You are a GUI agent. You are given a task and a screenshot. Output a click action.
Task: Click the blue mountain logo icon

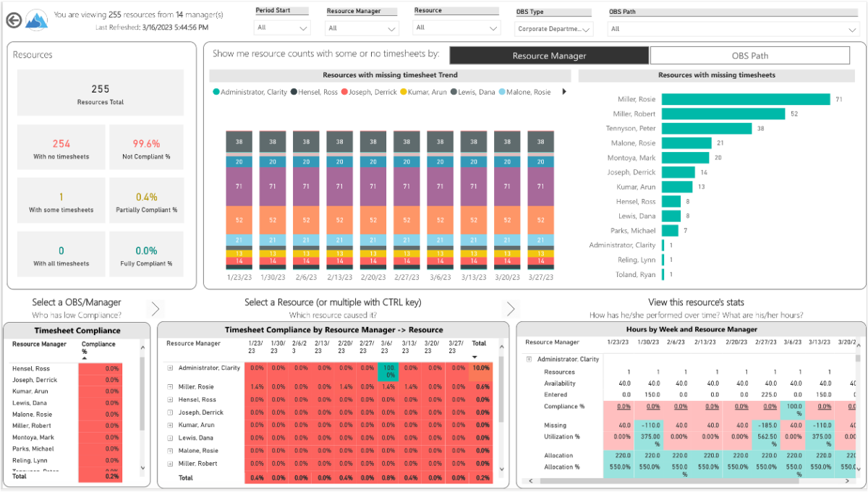[36, 19]
